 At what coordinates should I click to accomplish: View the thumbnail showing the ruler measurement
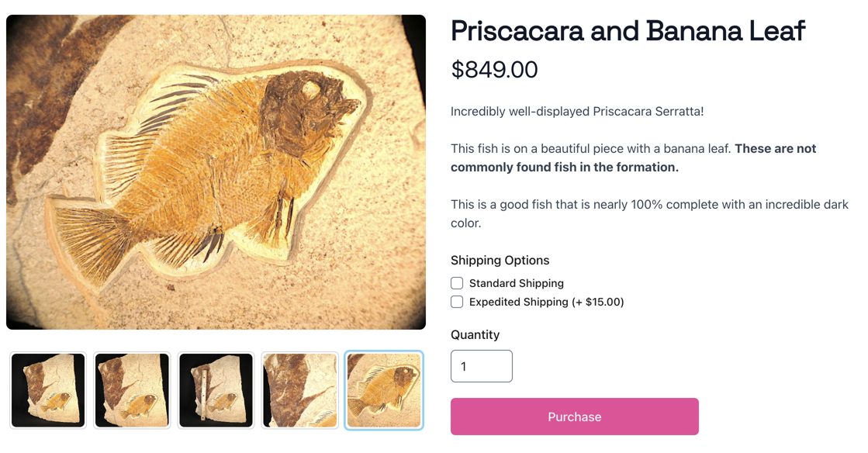216,392
